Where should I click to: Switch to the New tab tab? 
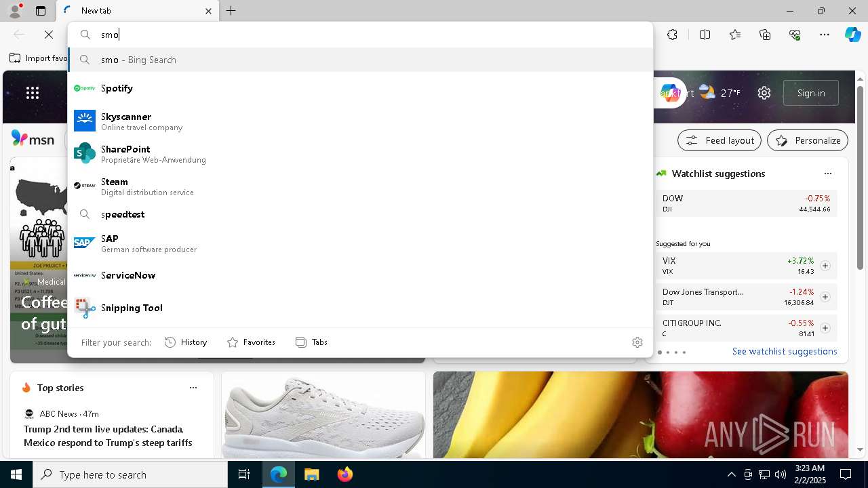[x=138, y=11]
